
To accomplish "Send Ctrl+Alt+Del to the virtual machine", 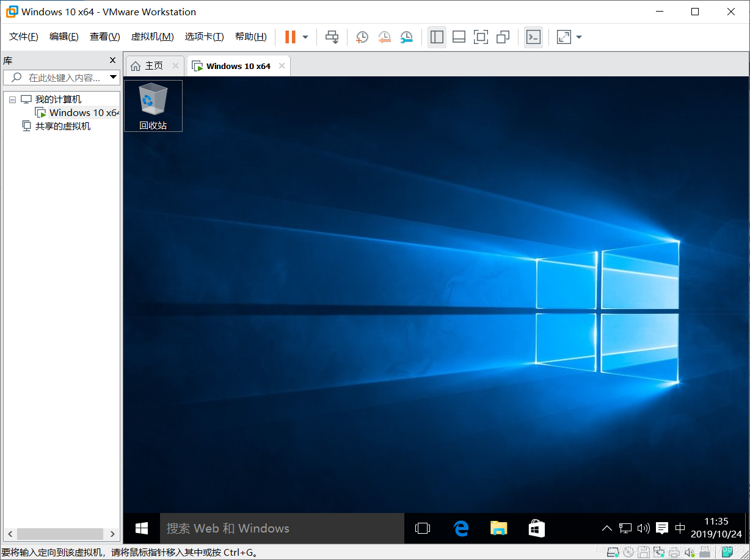I will tap(332, 37).
